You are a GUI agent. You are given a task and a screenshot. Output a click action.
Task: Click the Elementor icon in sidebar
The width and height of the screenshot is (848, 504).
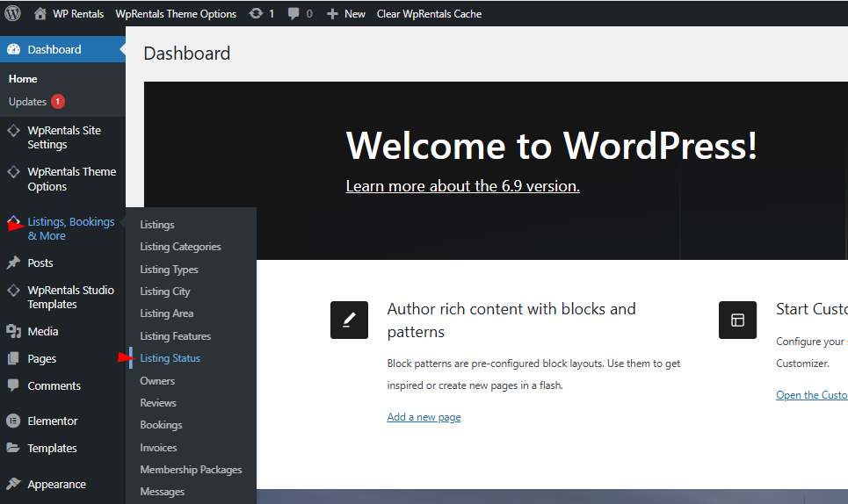pos(13,421)
